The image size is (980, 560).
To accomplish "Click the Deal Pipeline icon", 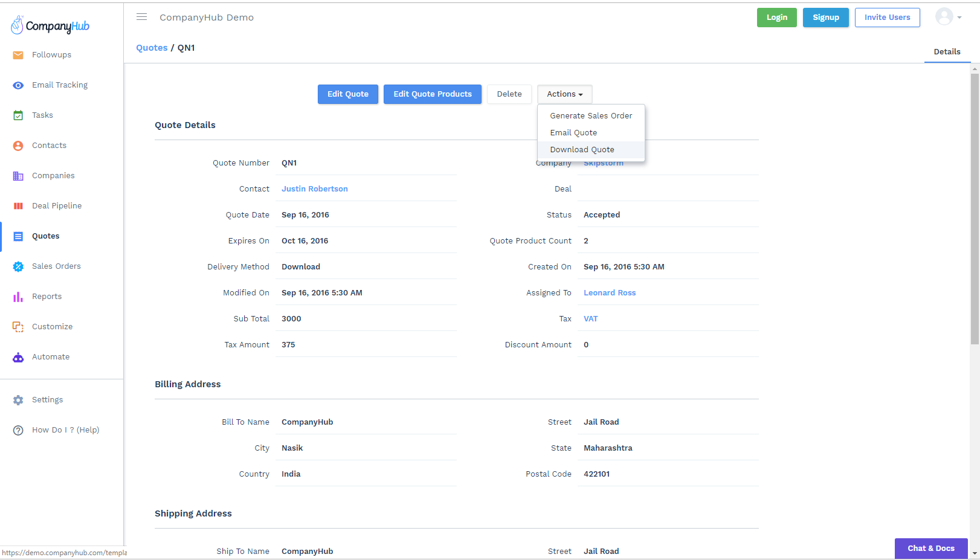I will [18, 206].
